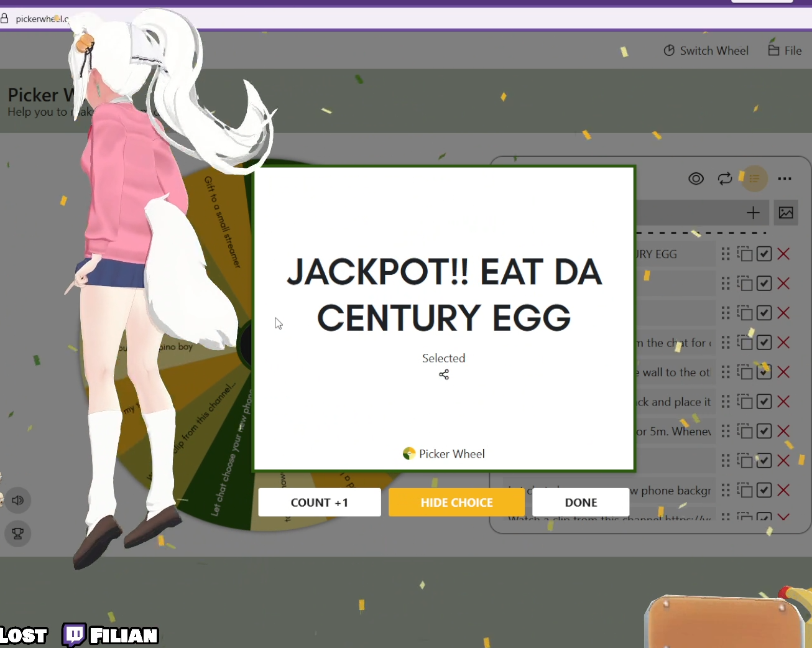
Task: Delete the 'or 5m. Whenev' input row
Action: [x=783, y=431]
